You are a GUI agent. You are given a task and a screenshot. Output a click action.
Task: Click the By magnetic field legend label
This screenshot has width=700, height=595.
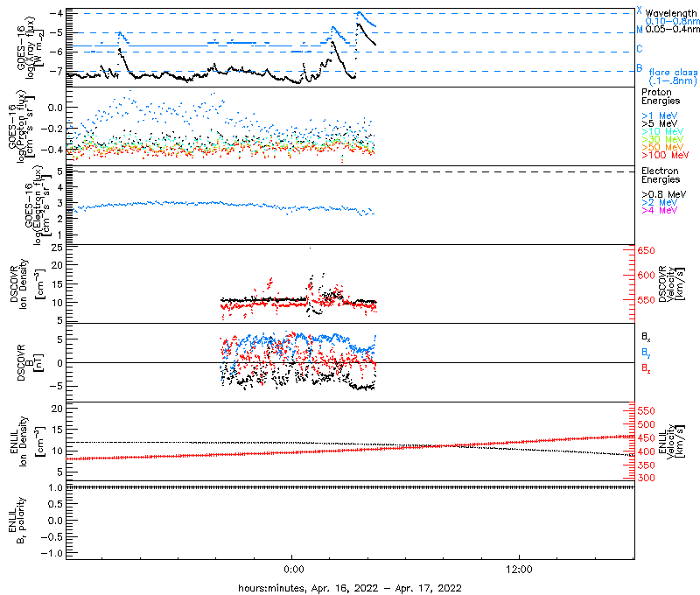coord(646,353)
